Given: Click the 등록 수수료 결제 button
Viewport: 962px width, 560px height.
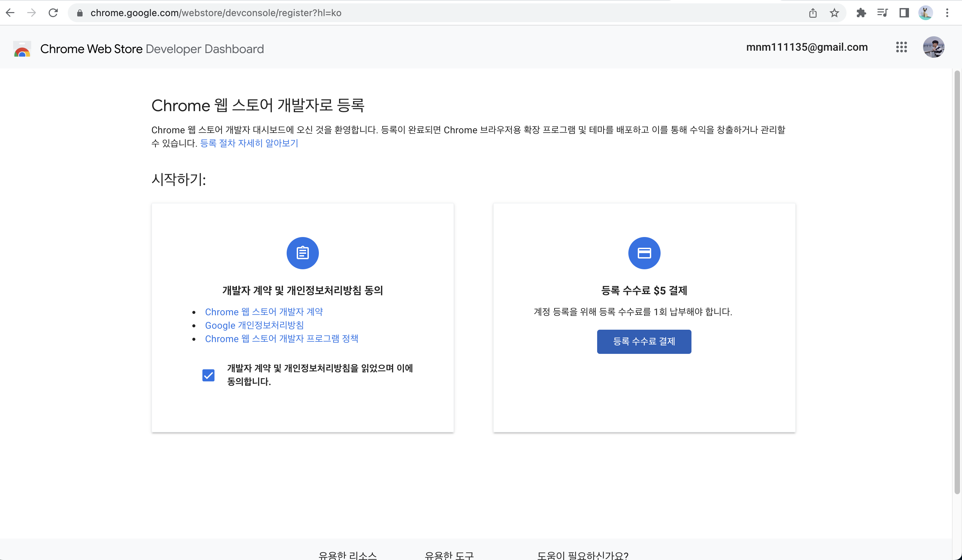Looking at the screenshot, I should tap(644, 342).
